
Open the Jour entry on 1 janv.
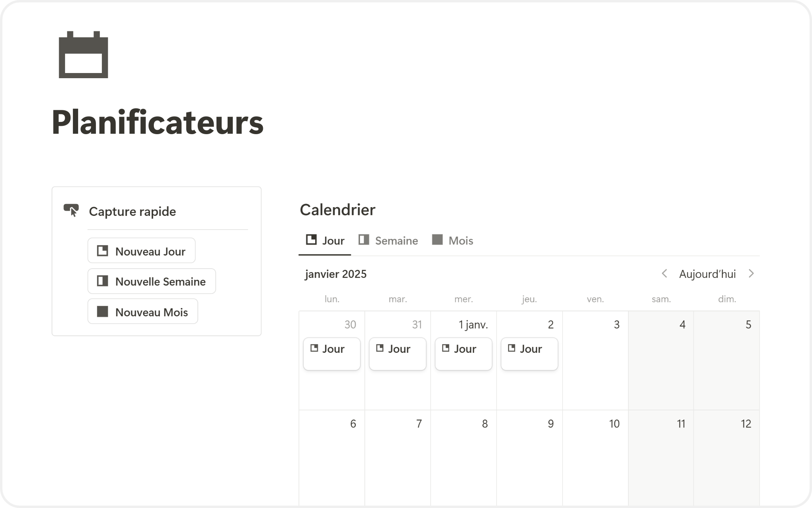pos(463,354)
